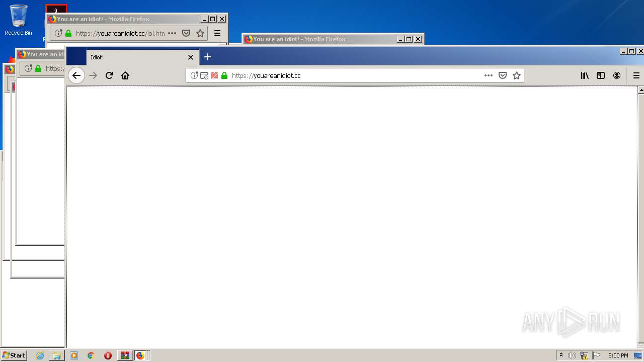Click the bookmark star in the lol.htm window

tap(200, 33)
